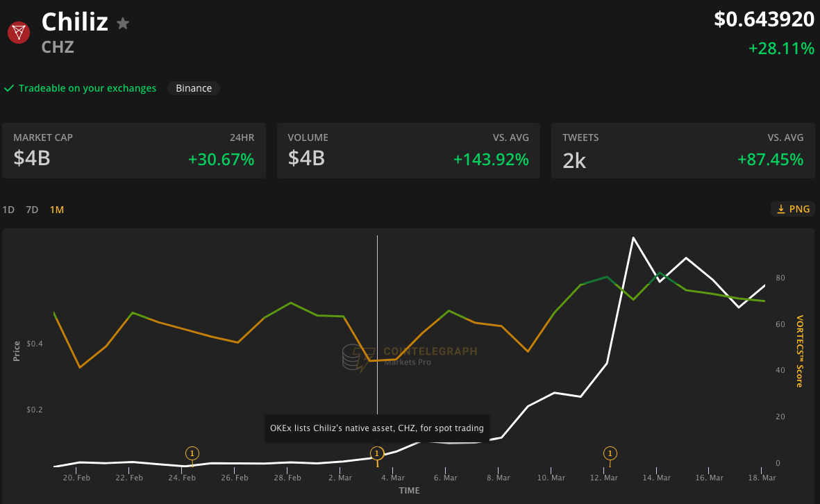The image size is (820, 504).
Task: Open the 24 Feb news marker
Action: pyautogui.click(x=192, y=453)
